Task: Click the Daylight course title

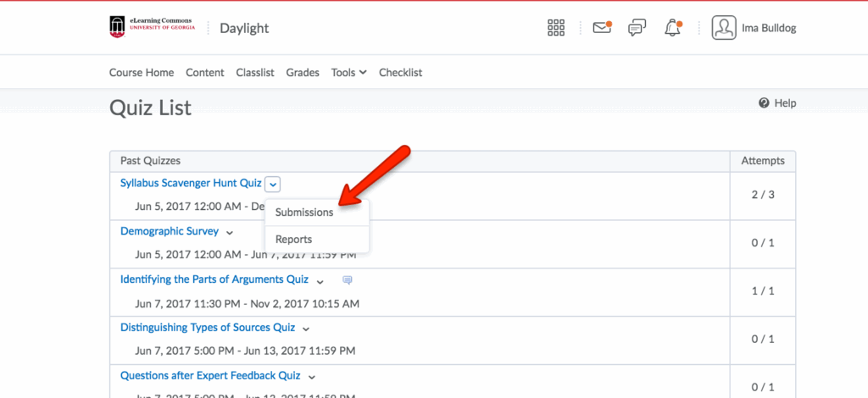Action: coord(244,28)
